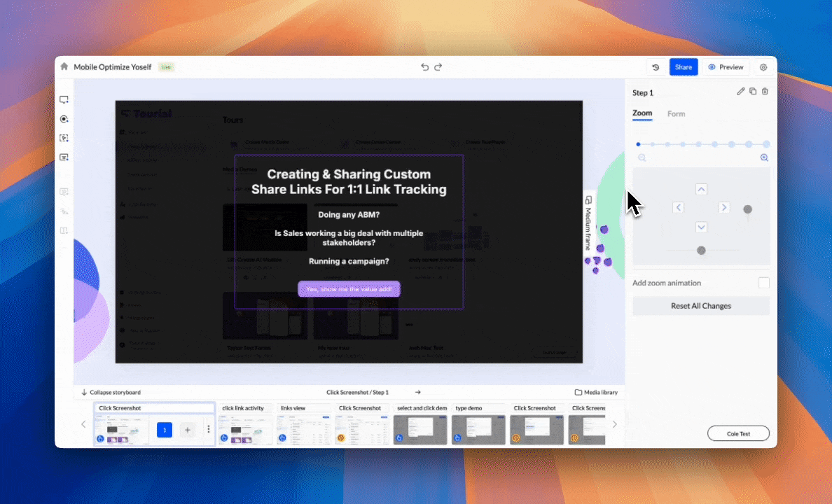This screenshot has width=832, height=504.
Task: Open version history with the clock icon
Action: click(656, 67)
